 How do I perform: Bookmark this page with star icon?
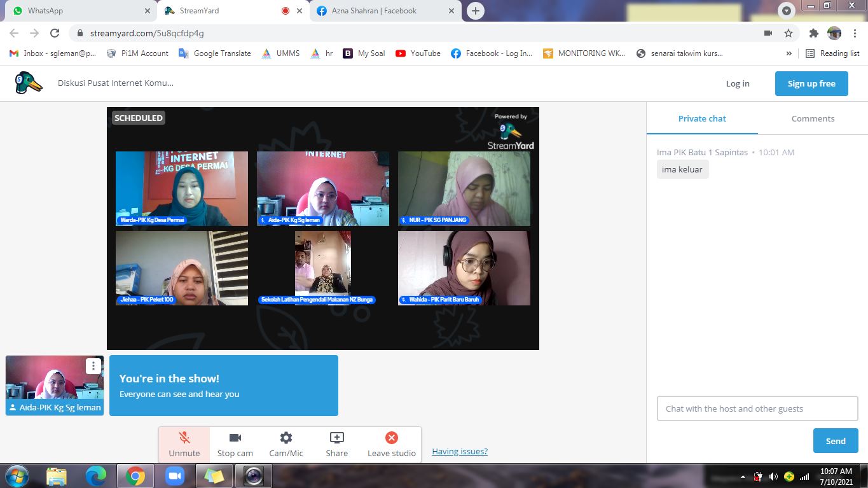point(789,33)
